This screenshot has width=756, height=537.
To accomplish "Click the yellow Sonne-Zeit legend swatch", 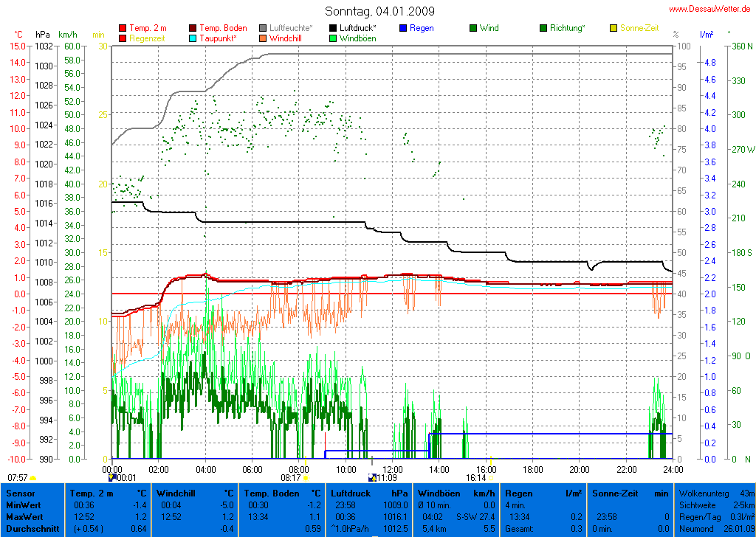I will 614,29.
